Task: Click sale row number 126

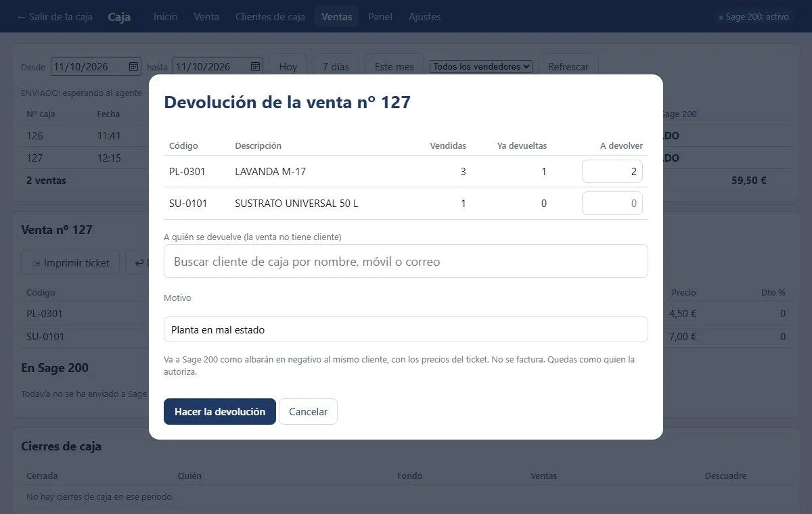Action: pyautogui.click(x=35, y=135)
